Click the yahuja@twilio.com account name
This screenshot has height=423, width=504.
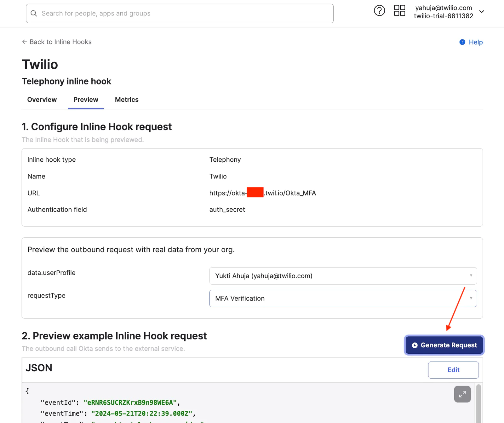(x=443, y=8)
